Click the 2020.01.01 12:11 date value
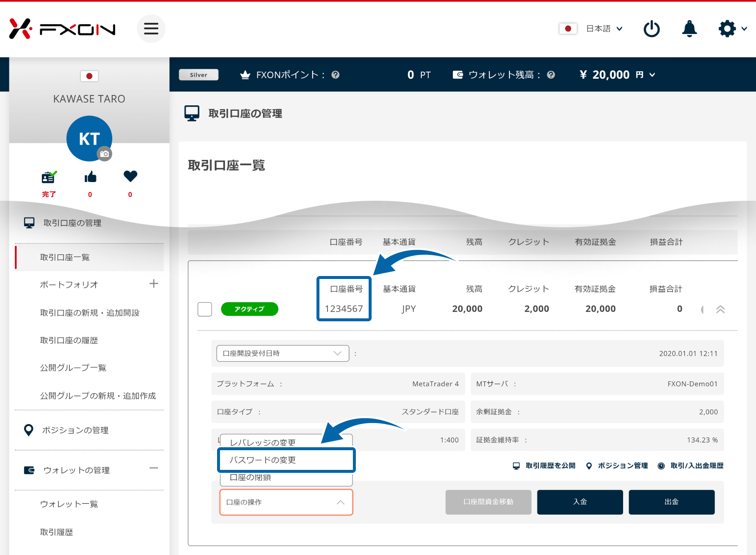756x555 pixels. [688, 354]
